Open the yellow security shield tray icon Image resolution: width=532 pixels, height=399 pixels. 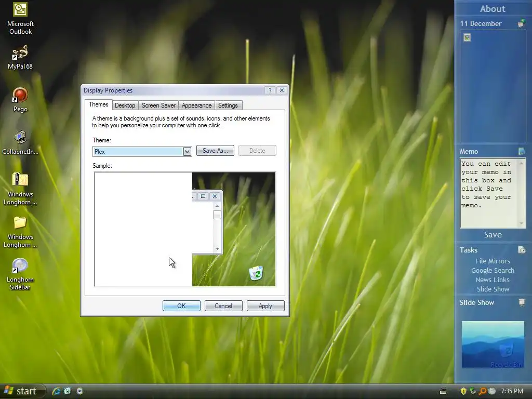pyautogui.click(x=463, y=391)
